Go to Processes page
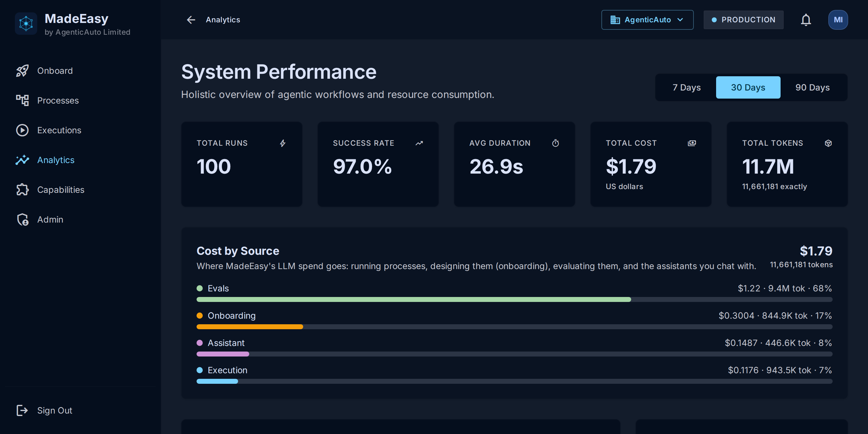 pos(58,100)
